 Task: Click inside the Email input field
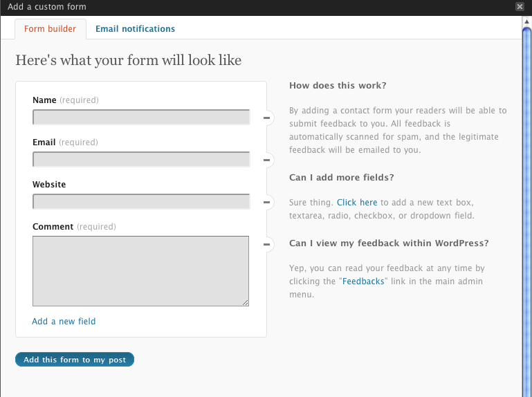141,160
